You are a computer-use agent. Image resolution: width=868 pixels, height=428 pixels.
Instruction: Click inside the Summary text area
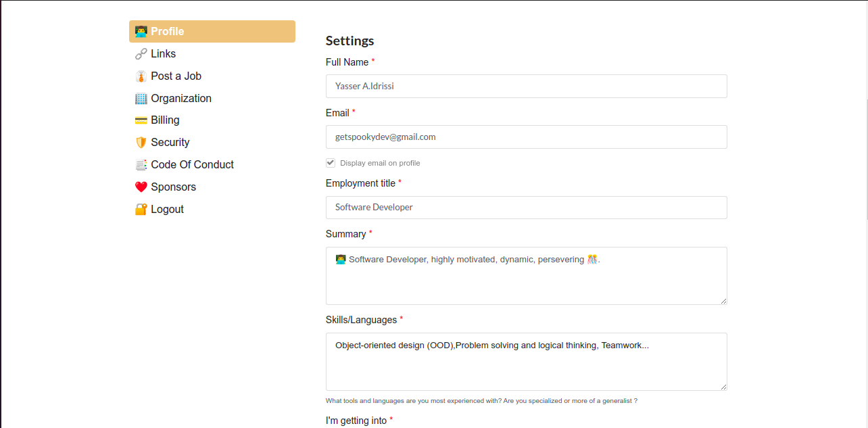tap(526, 276)
